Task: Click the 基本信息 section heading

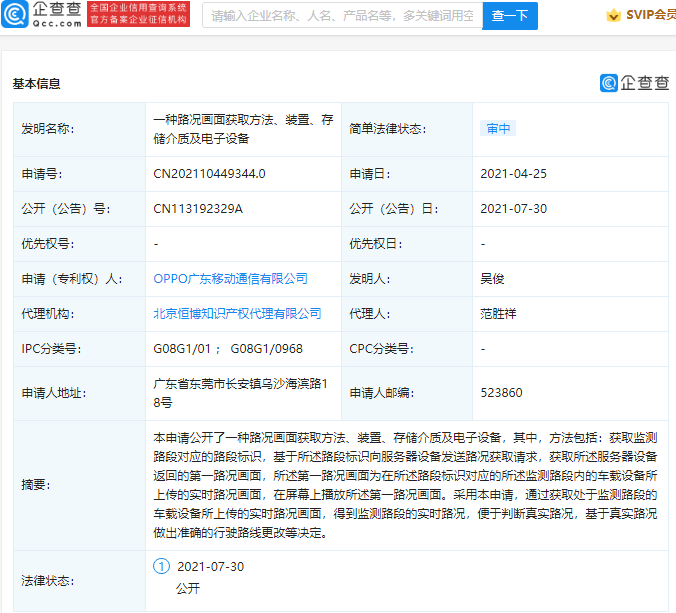Action: pyautogui.click(x=36, y=84)
